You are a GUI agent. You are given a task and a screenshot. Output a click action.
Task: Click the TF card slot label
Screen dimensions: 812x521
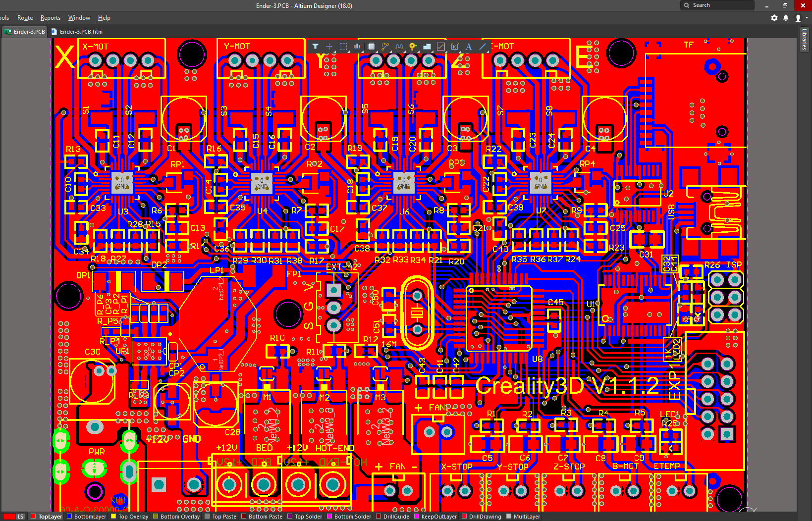click(689, 45)
